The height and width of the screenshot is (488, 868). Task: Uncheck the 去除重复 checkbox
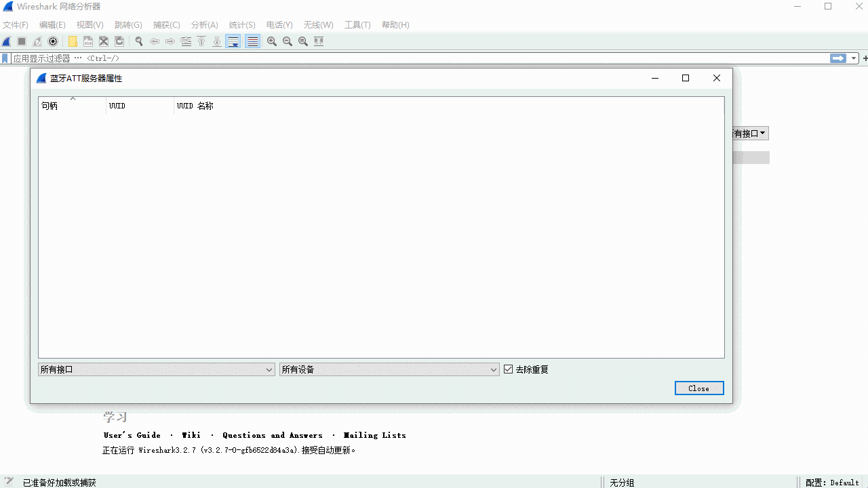click(508, 369)
